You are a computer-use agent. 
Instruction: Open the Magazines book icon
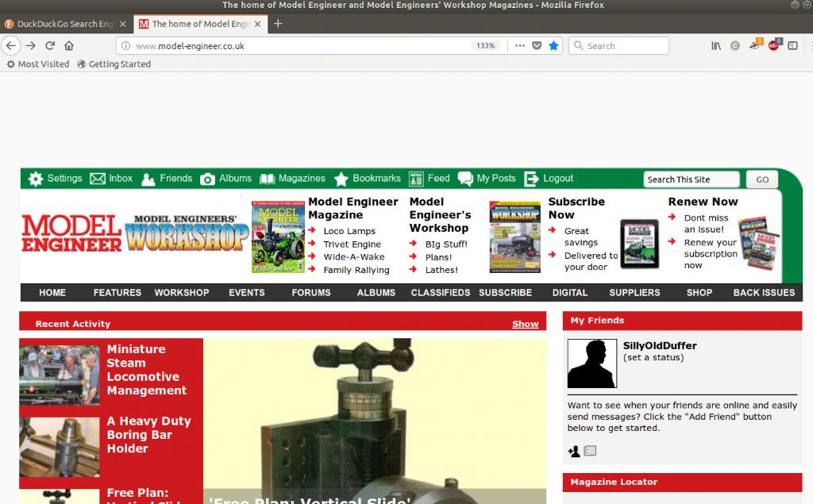pos(267,179)
